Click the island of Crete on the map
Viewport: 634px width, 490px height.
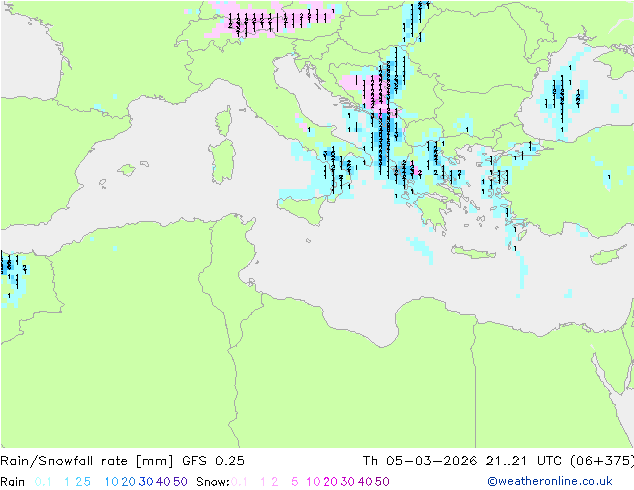click(473, 252)
